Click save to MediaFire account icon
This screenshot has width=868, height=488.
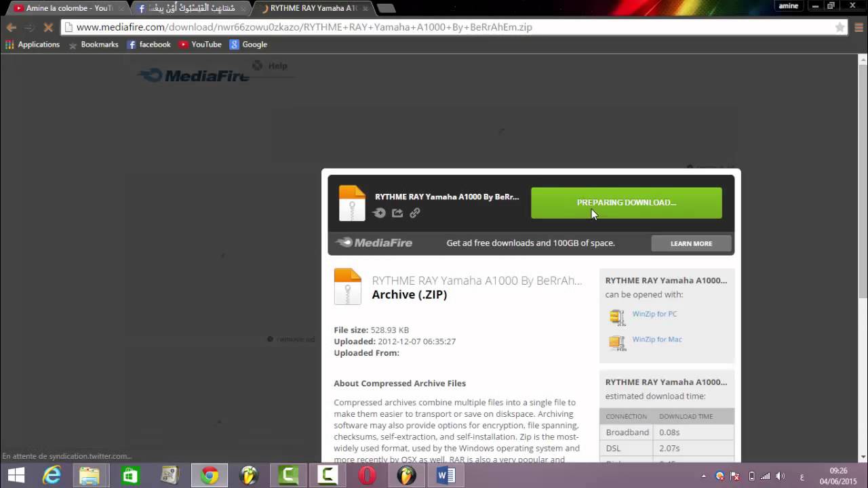point(380,213)
